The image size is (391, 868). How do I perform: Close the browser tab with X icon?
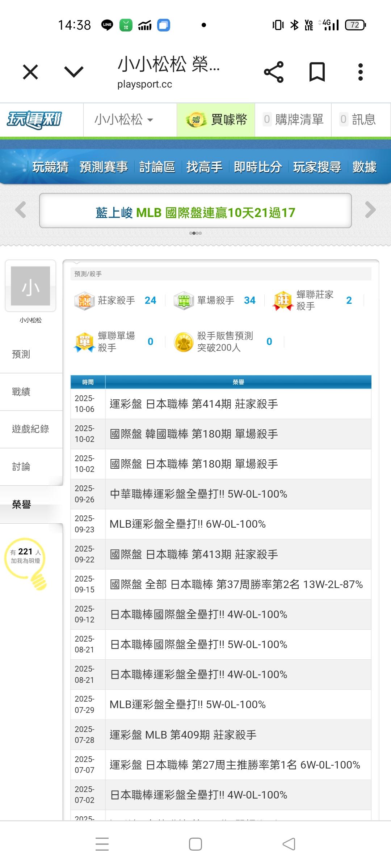(30, 72)
